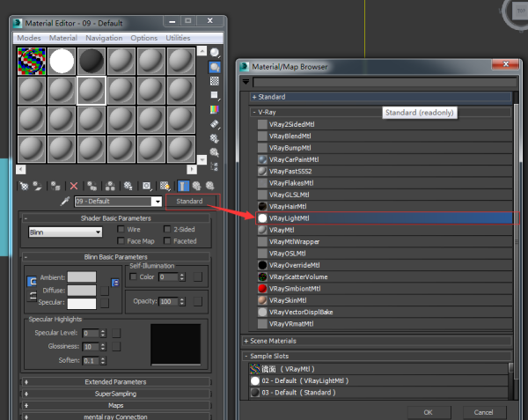Open the Options menu

[x=143, y=38]
